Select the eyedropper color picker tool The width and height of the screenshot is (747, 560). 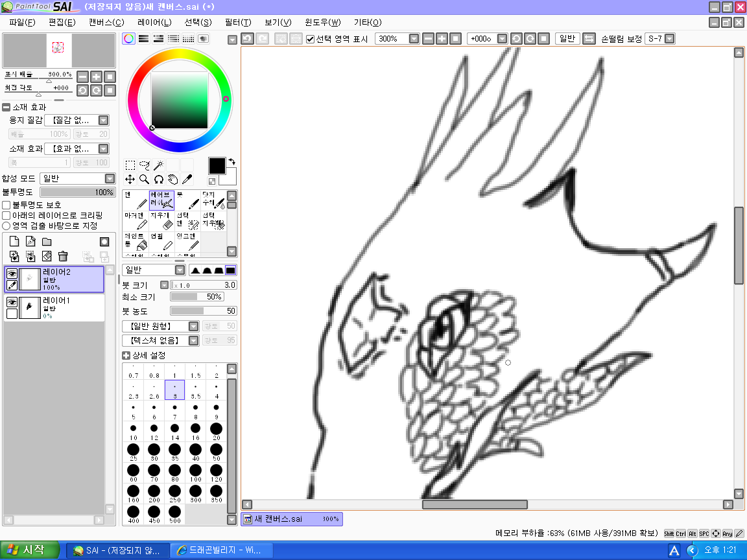[x=187, y=179]
